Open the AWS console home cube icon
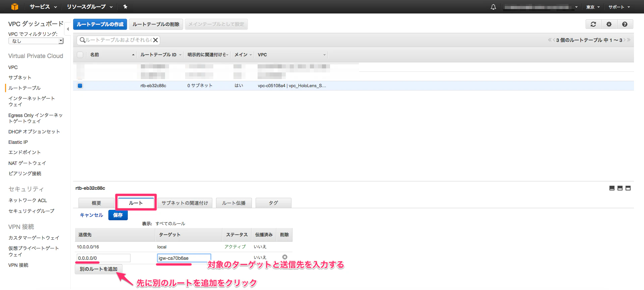The image size is (644, 290). coord(15,7)
